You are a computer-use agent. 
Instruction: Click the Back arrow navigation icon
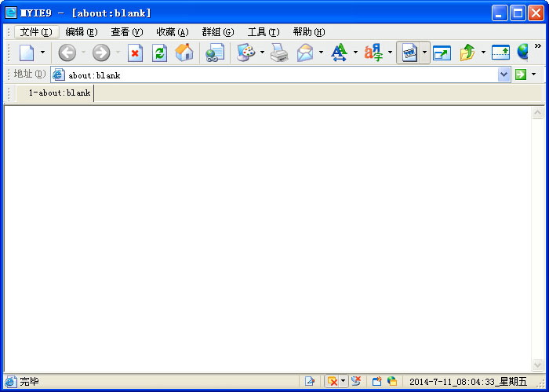[67, 53]
